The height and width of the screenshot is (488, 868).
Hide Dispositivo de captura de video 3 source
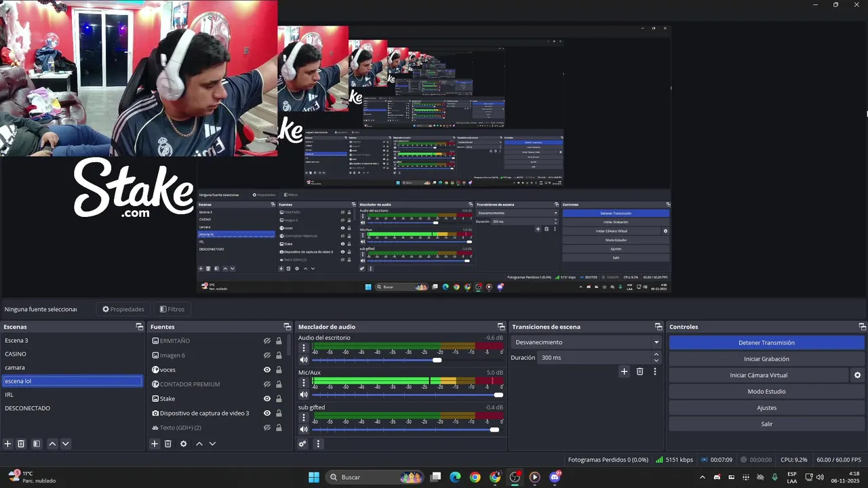pyautogui.click(x=267, y=413)
